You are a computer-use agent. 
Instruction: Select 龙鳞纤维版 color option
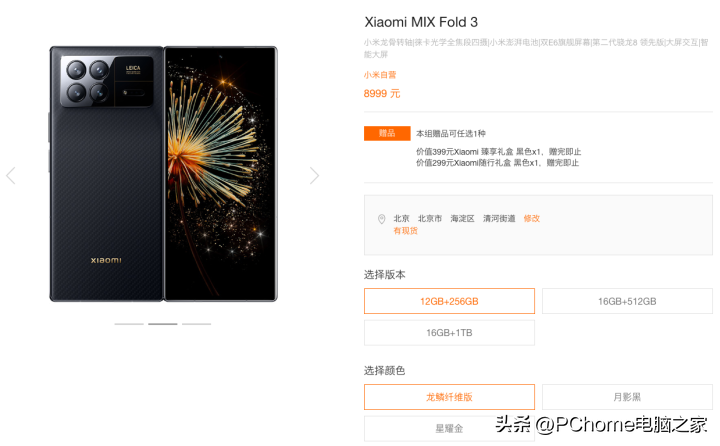pyautogui.click(x=449, y=397)
